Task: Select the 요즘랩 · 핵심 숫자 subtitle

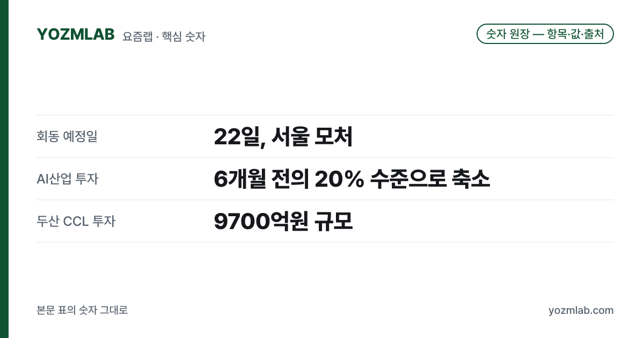Action: [x=164, y=36]
